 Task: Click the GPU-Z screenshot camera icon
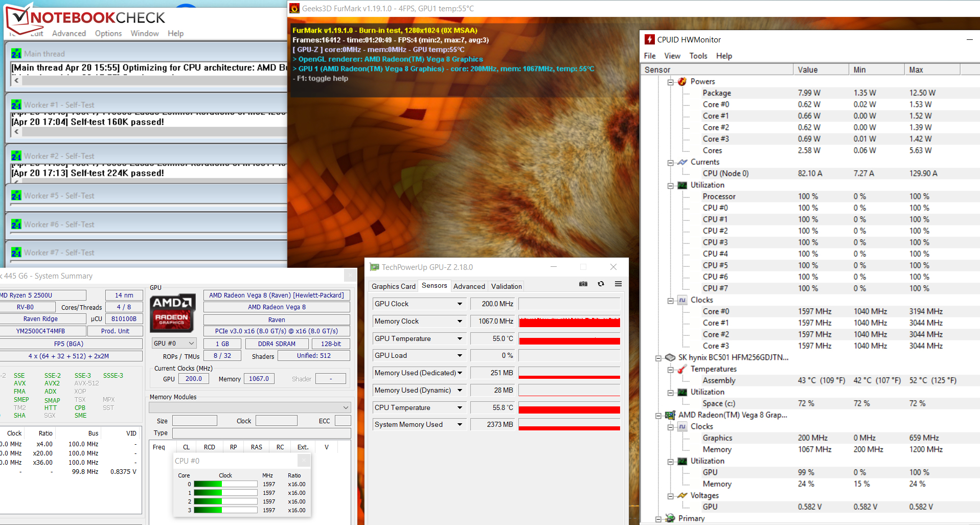583,284
